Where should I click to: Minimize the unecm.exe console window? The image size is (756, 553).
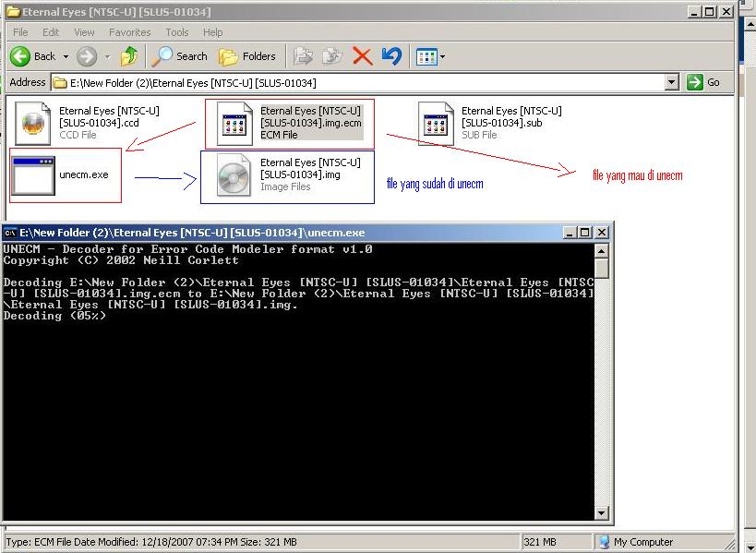[570, 233]
